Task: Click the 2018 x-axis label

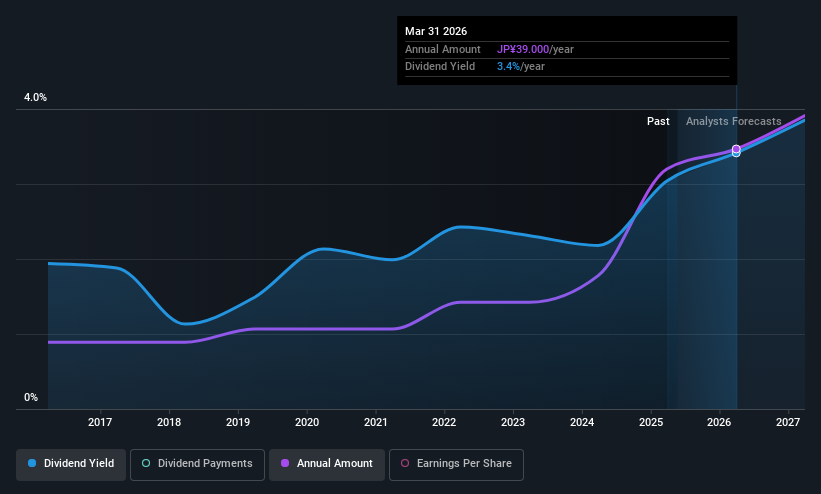Action: tap(169, 422)
